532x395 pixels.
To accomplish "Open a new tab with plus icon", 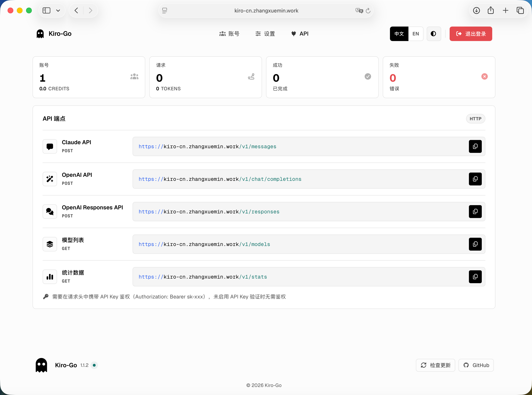I will 505,10.
